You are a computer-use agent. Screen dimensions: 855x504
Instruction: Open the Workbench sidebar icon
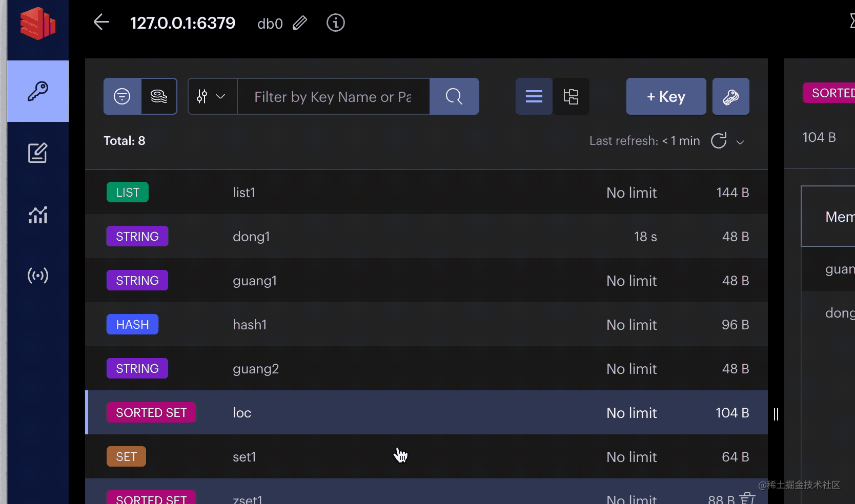[x=38, y=153]
